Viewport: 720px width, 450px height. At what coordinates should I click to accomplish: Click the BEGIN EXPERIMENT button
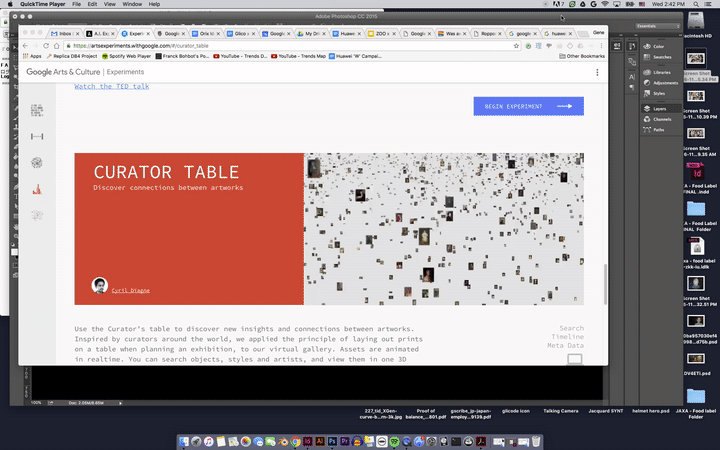pos(528,106)
